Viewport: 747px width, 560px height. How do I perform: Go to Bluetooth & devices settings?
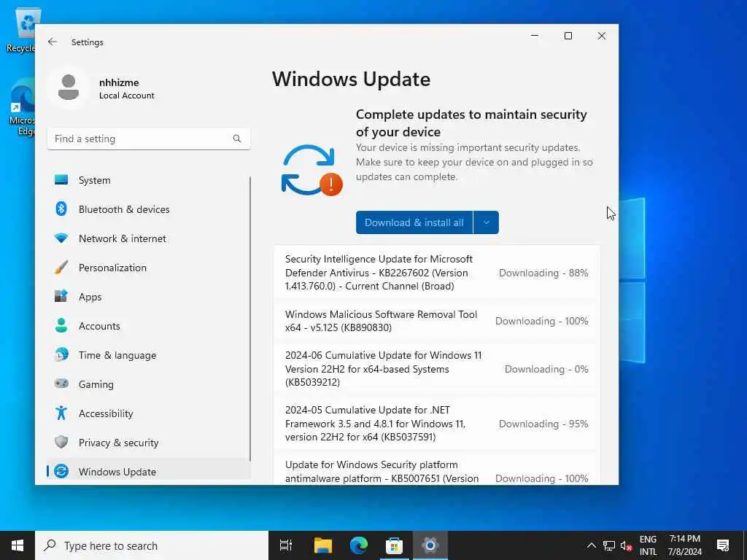[x=148, y=209]
